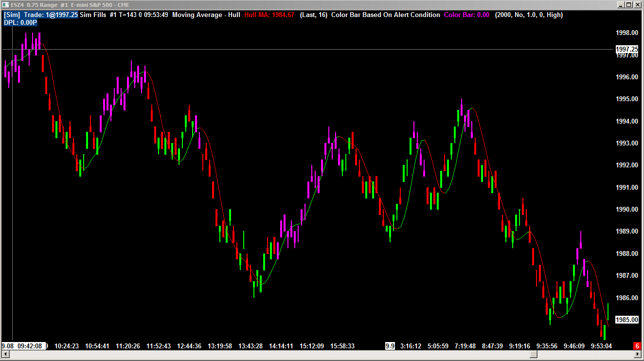Click the 1985.00 last price box

click(627, 320)
